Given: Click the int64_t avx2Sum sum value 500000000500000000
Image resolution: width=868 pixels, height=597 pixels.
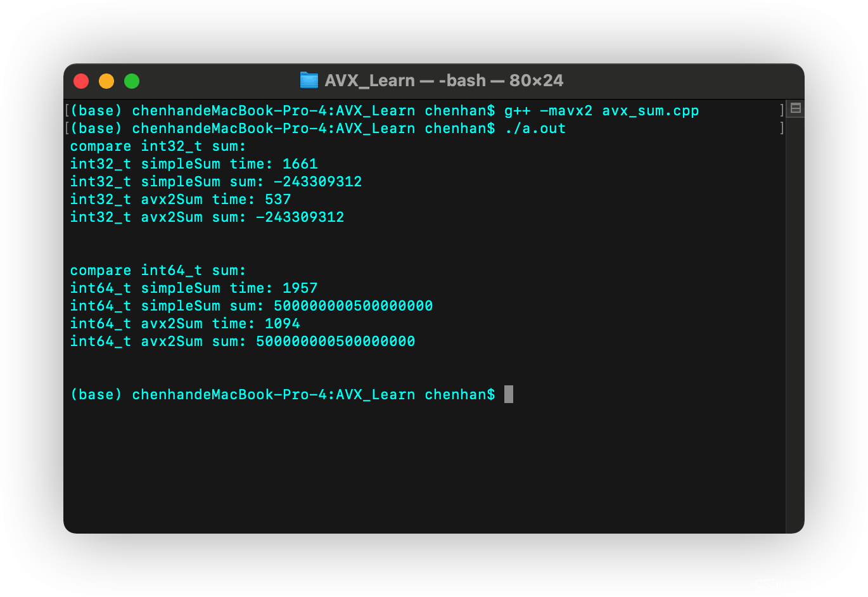Looking at the screenshot, I should [335, 342].
